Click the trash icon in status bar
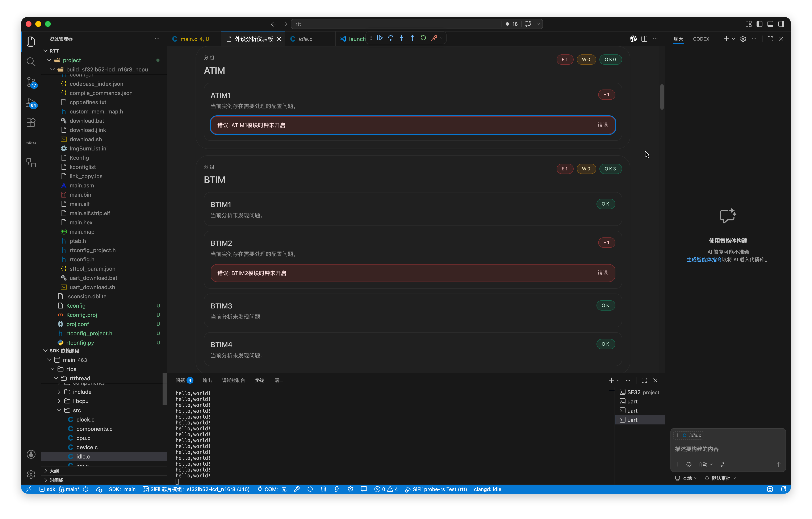The image size is (812, 519). pos(323,489)
